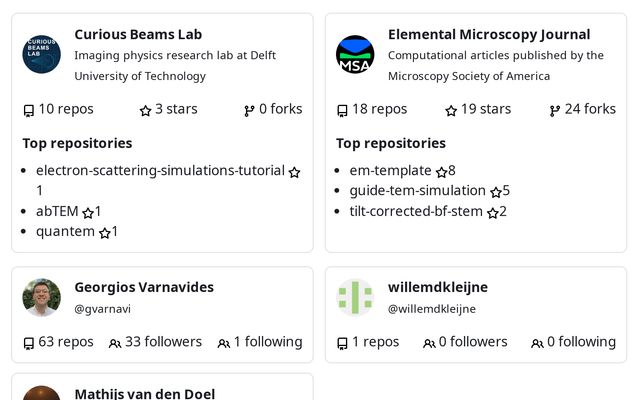Click the Elemental Microscopy Journal MSA logo
The height and width of the screenshot is (400, 640).
click(x=355, y=54)
